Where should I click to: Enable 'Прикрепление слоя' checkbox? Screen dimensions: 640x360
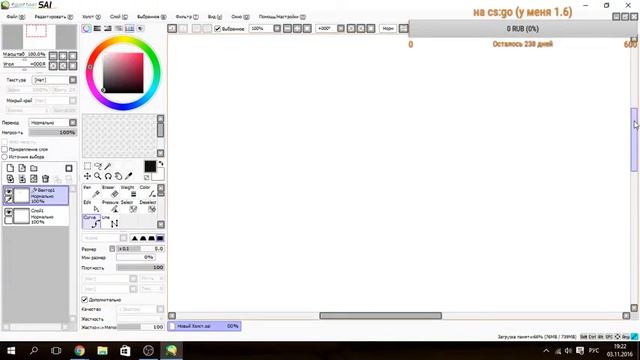[x=5, y=149]
